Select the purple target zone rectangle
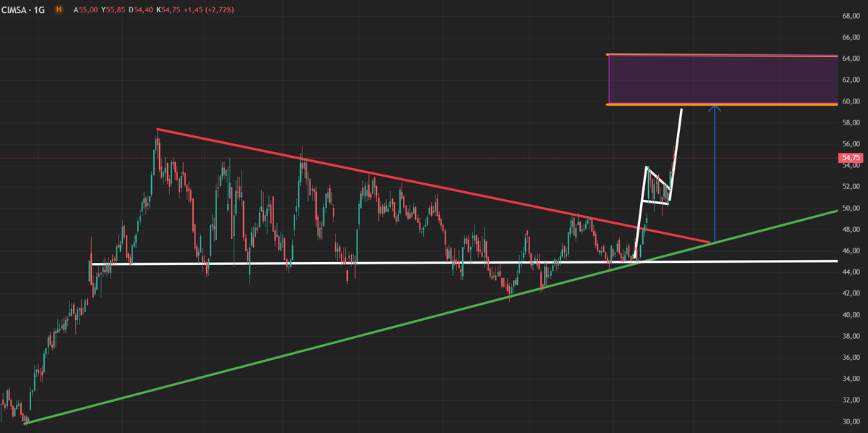The height and width of the screenshot is (433, 868). pos(722,80)
